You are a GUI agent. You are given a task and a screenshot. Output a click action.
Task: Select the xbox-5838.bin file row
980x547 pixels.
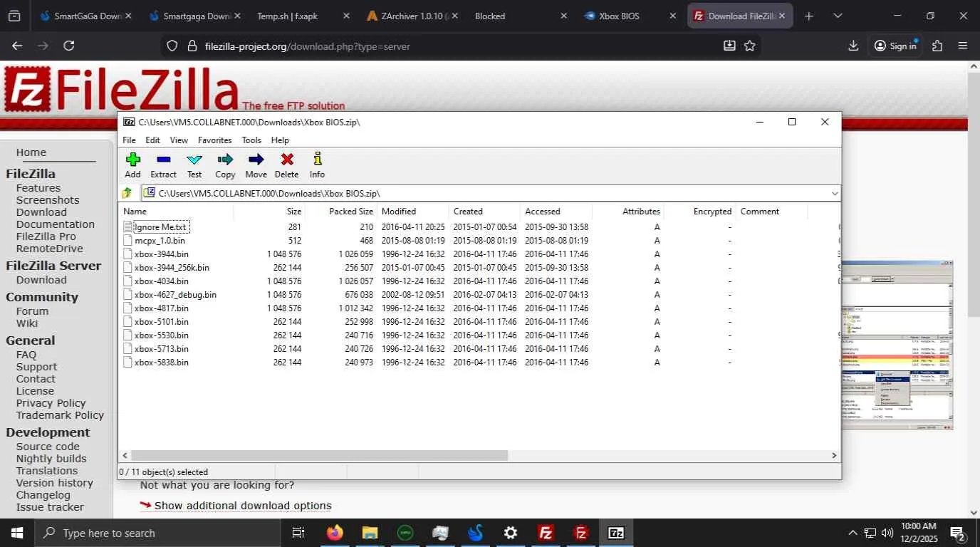[x=162, y=363]
